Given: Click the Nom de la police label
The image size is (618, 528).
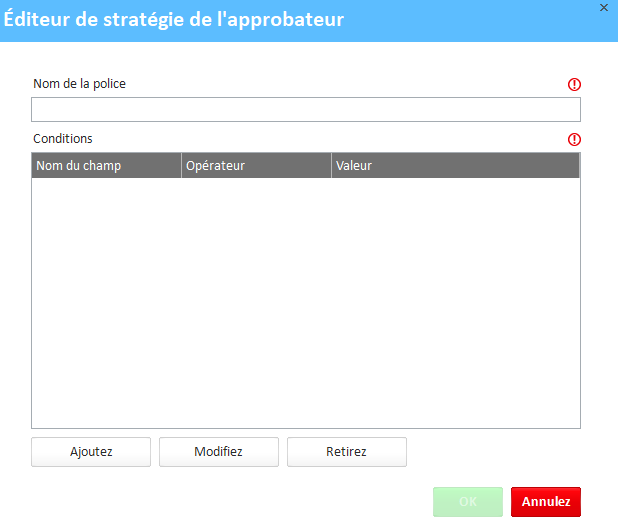Looking at the screenshot, I should (80, 84).
